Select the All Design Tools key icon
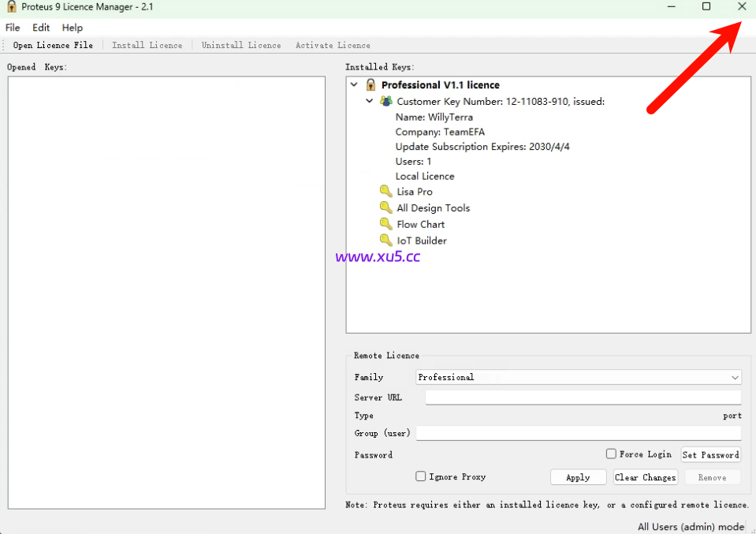Screen dimensions: 756x534 (x=385, y=207)
